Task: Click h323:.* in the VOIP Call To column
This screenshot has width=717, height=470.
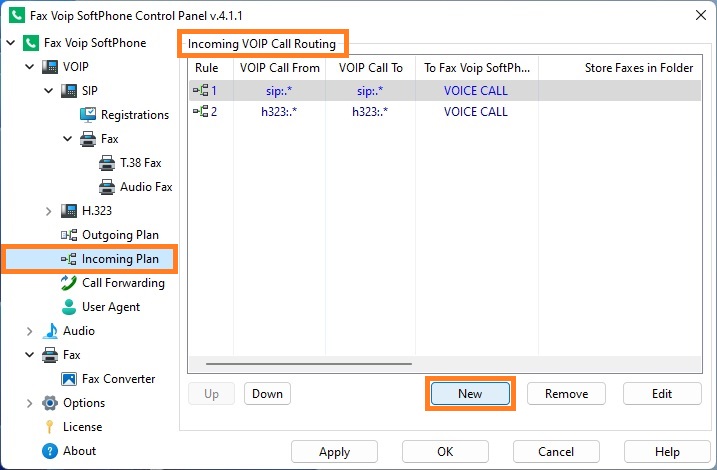Action: [x=370, y=112]
